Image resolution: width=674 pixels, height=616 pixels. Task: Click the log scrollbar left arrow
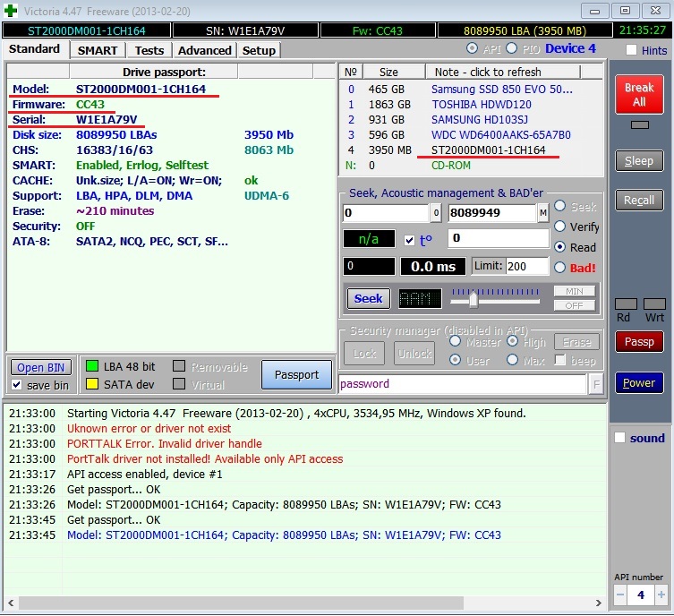11,603
